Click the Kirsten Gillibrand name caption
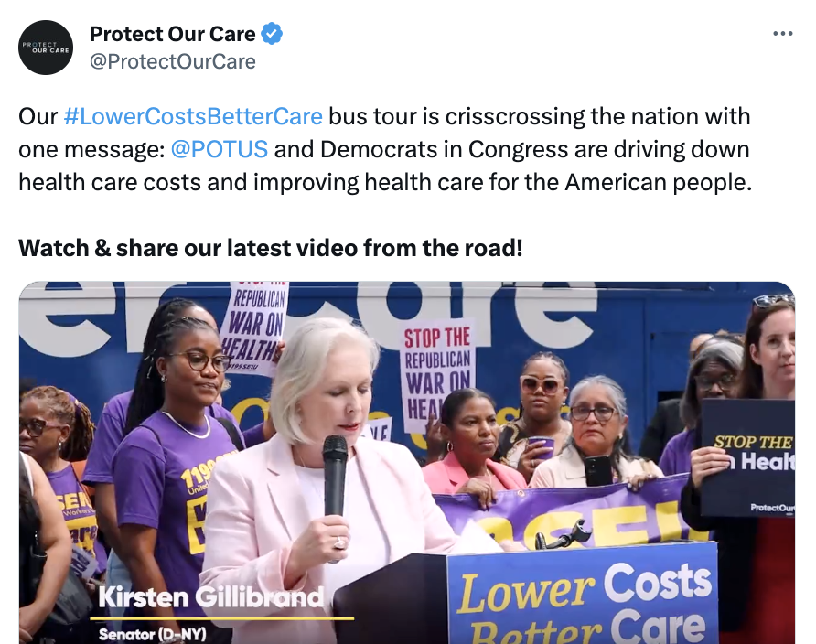 [211, 597]
